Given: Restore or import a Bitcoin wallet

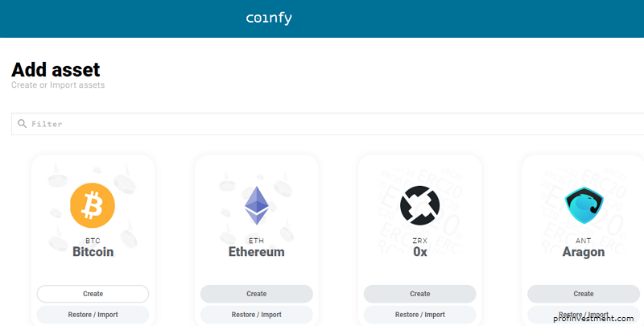Looking at the screenshot, I should pyautogui.click(x=93, y=315).
